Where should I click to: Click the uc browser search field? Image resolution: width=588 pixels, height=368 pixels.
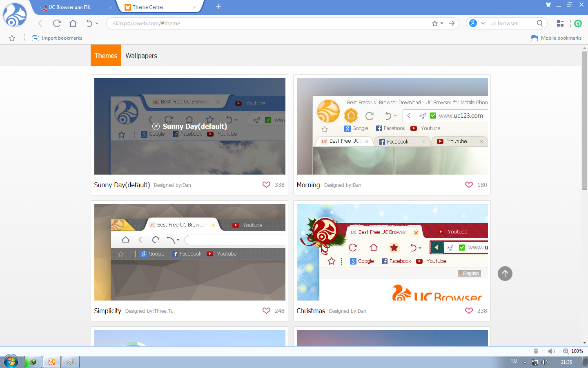[x=510, y=23]
